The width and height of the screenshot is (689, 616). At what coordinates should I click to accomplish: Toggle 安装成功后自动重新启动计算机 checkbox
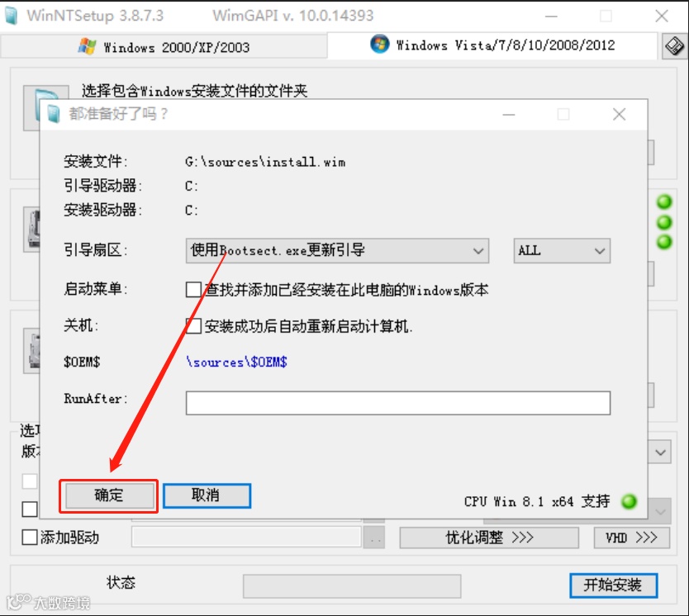[x=193, y=326]
